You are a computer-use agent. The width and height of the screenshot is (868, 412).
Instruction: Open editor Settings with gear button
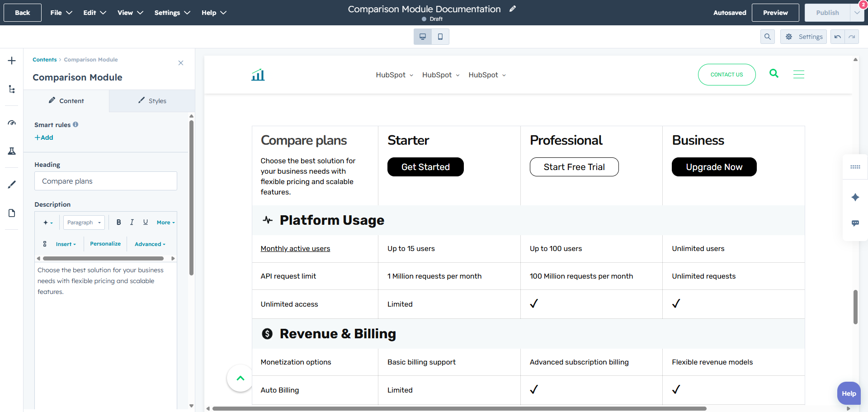point(803,37)
